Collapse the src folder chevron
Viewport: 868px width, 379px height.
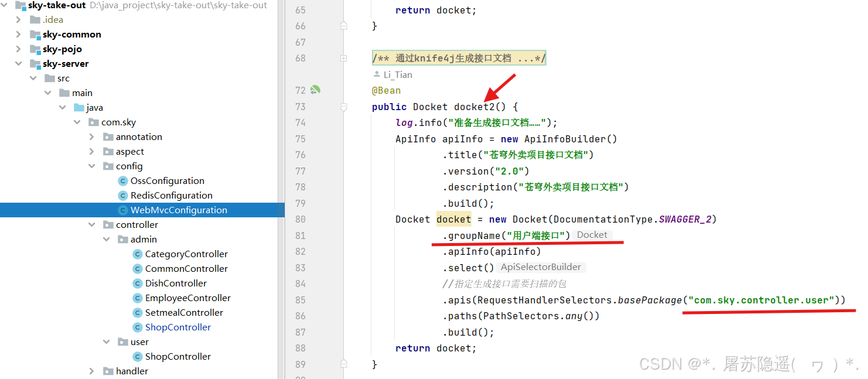click(x=33, y=78)
